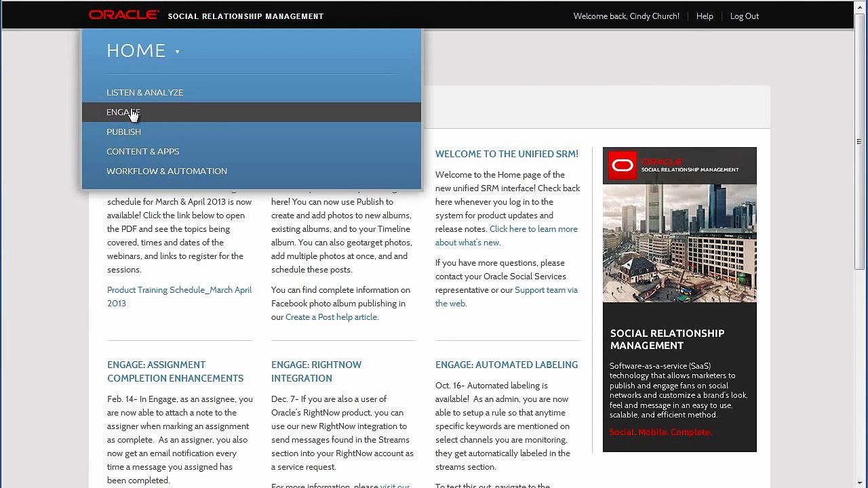This screenshot has height=488, width=868.
Task: Click 'Welcome back, Cindy Church!' text
Action: coord(626,16)
